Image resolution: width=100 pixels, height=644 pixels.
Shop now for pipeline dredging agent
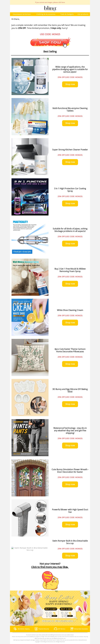tap(70, 84)
